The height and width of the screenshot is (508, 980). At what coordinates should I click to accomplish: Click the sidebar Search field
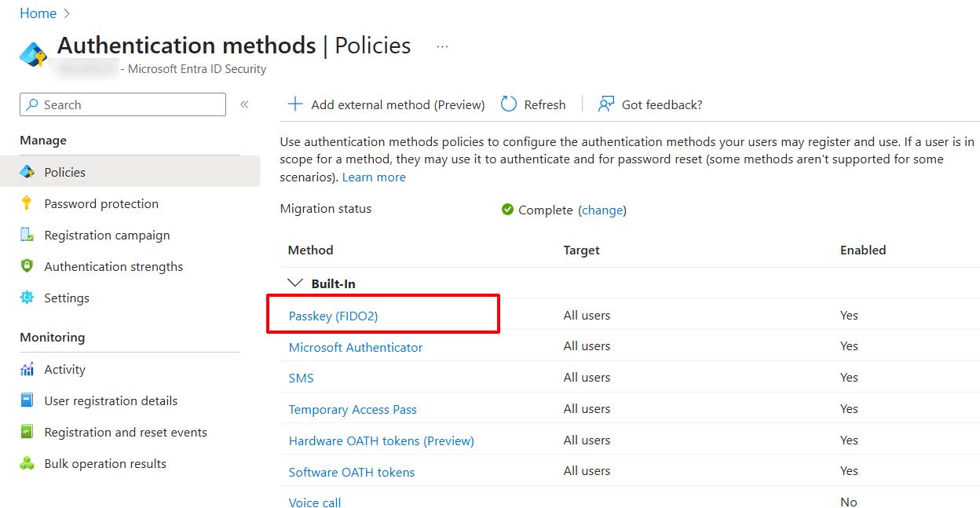click(122, 104)
